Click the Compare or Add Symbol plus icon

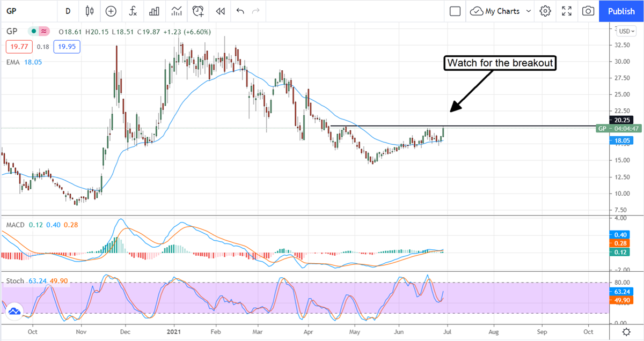[x=111, y=11]
